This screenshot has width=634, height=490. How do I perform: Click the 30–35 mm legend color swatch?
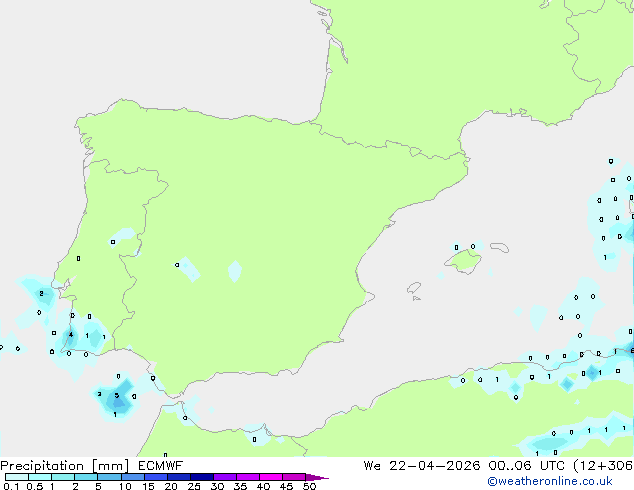click(224, 477)
